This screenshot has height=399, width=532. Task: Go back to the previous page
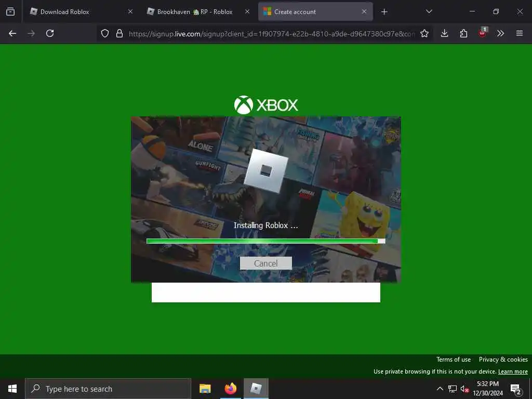coord(12,33)
